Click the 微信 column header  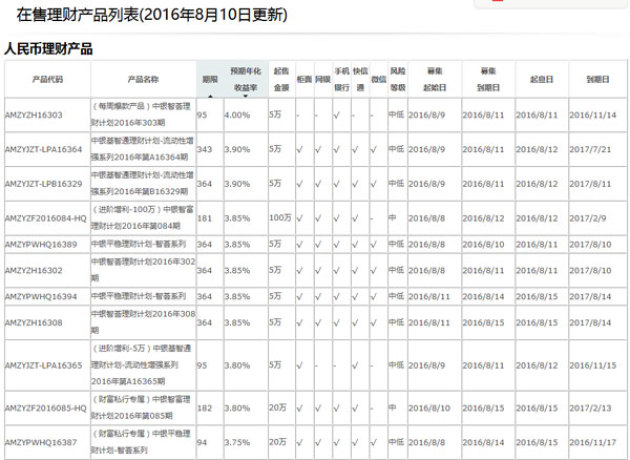pyautogui.click(x=378, y=79)
